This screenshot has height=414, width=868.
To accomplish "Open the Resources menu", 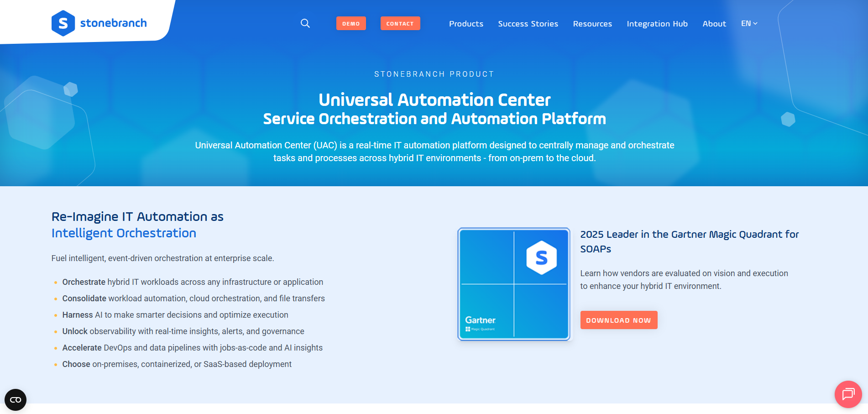I will click(x=592, y=24).
